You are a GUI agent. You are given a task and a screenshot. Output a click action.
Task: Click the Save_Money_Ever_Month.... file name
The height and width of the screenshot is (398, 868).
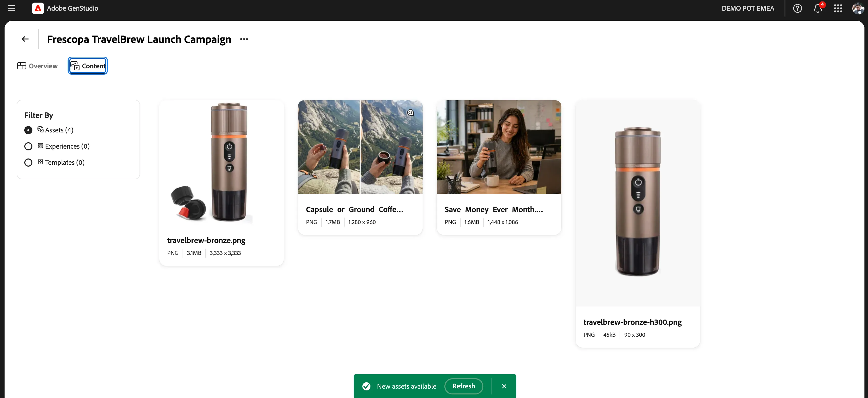pos(494,210)
